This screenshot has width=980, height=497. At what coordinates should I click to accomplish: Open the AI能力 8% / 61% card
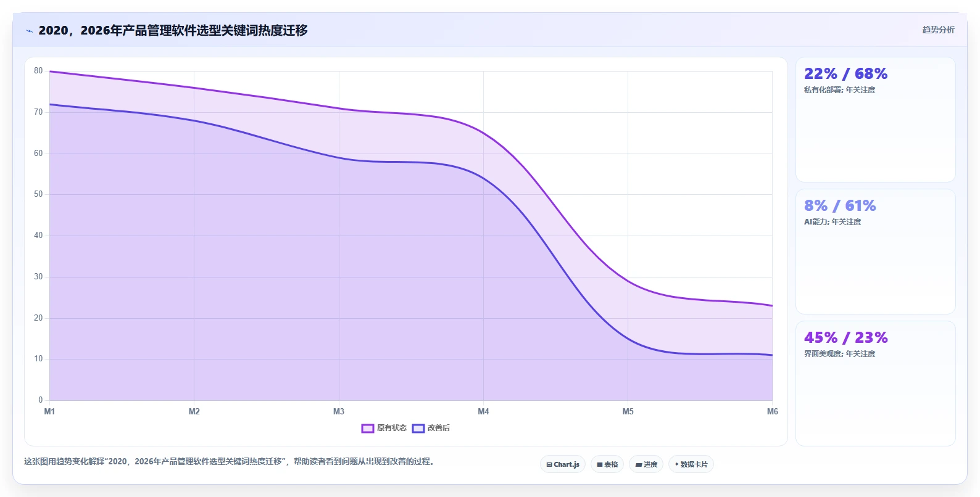pos(875,252)
